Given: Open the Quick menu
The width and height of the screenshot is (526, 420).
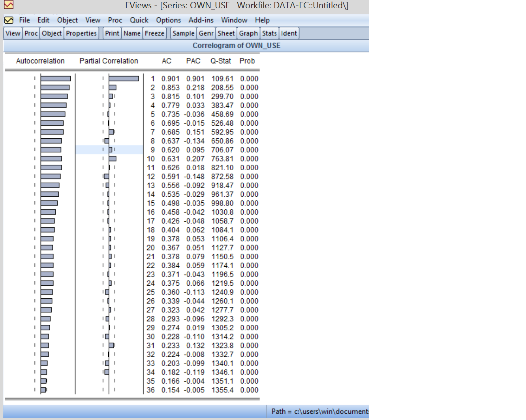Looking at the screenshot, I should (139, 20).
